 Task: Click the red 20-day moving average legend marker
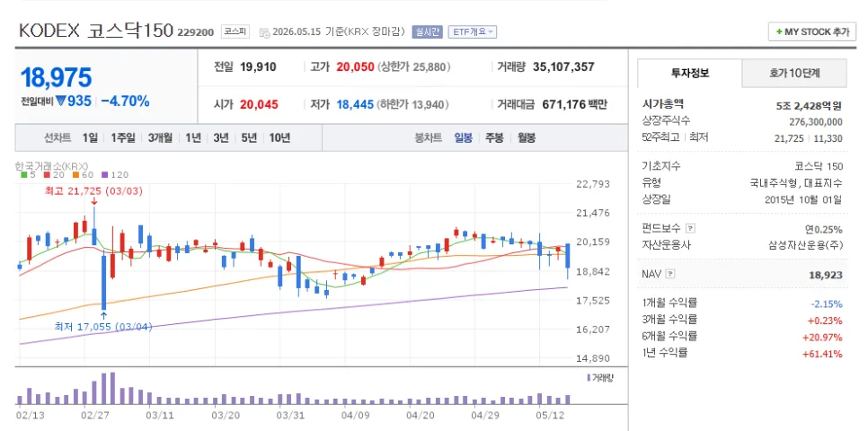pyautogui.click(x=47, y=175)
